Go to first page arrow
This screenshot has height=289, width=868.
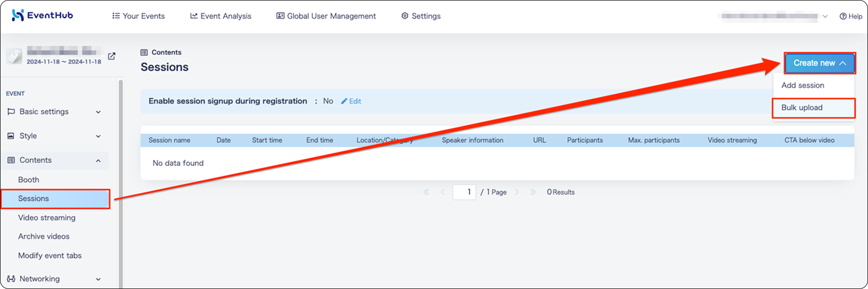pos(426,192)
